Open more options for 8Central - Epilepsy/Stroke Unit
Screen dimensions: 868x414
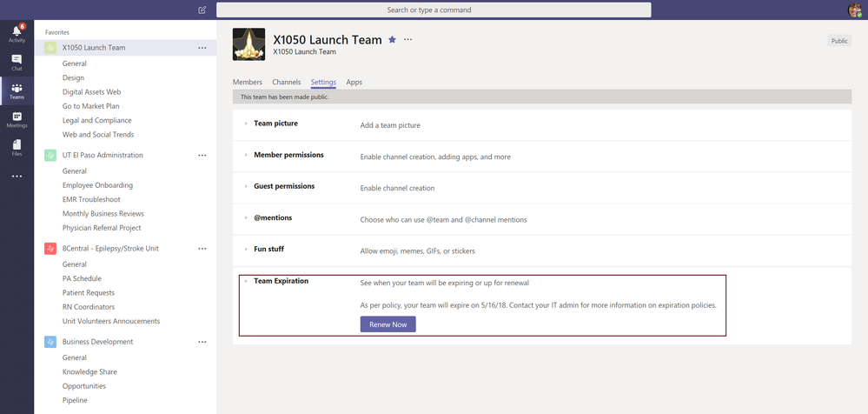point(202,248)
